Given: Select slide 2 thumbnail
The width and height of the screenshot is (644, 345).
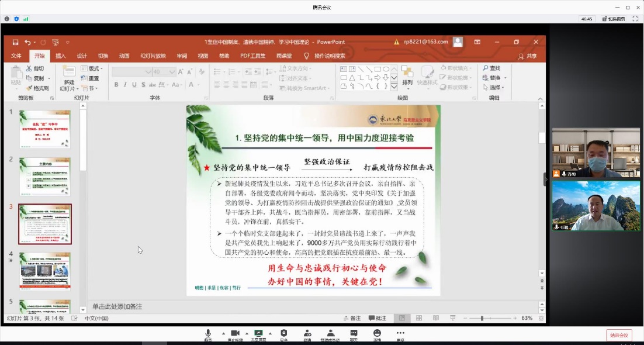Looking at the screenshot, I should point(45,176).
